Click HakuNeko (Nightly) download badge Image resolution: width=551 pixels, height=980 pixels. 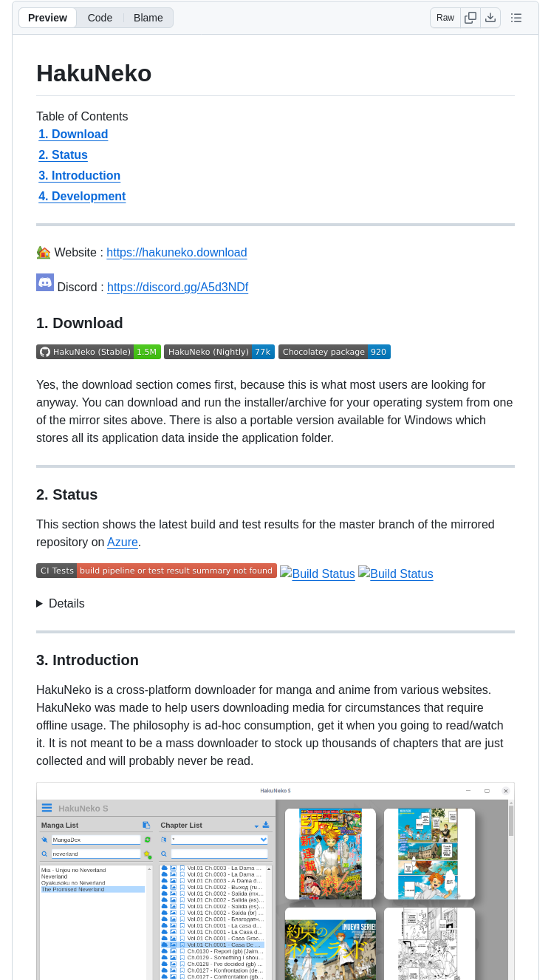[x=219, y=352]
